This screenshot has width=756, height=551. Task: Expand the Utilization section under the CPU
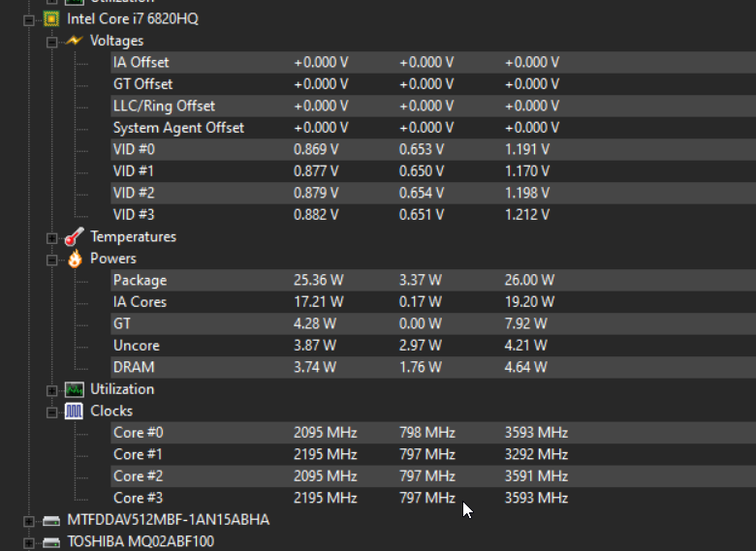51,389
